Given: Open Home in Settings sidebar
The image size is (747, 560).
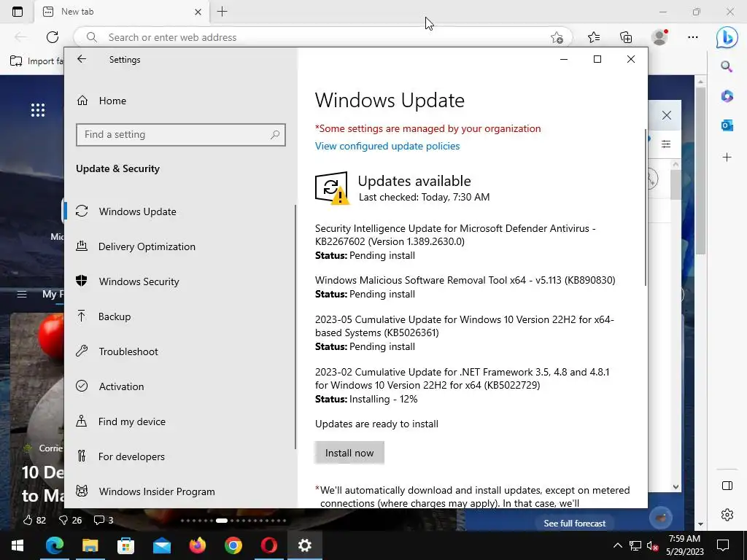Looking at the screenshot, I should 112,101.
